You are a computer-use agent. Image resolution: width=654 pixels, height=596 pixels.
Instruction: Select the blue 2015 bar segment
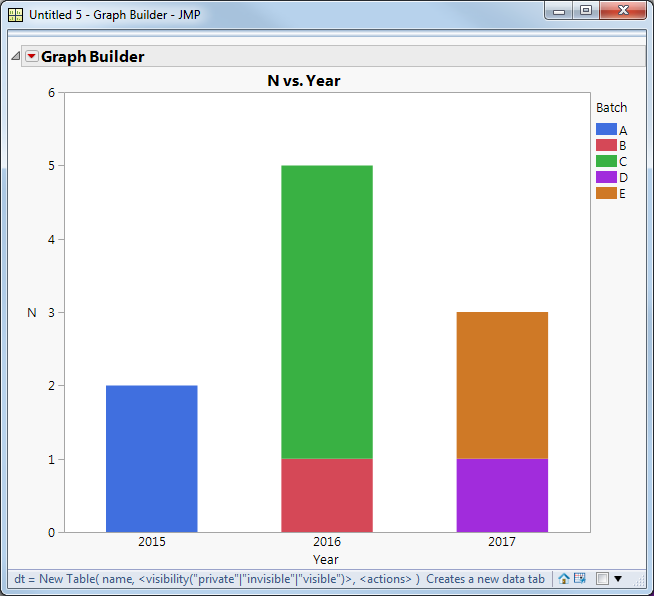(x=152, y=459)
